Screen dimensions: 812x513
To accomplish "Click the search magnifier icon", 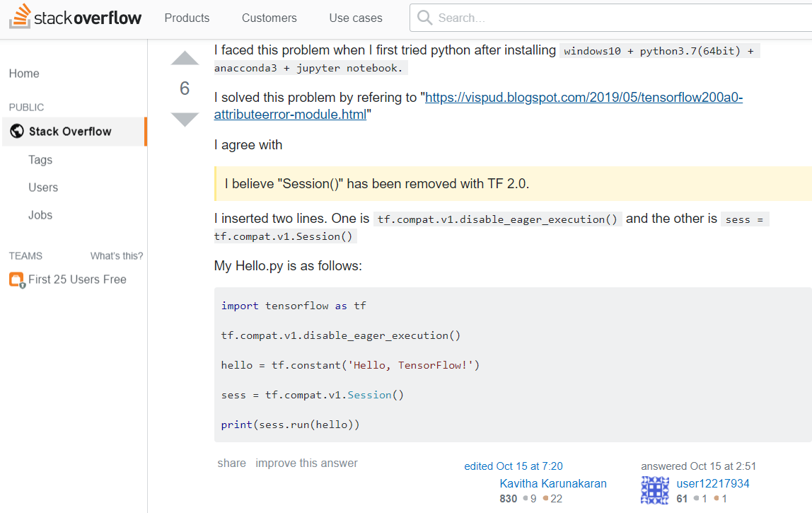I will pyautogui.click(x=424, y=18).
